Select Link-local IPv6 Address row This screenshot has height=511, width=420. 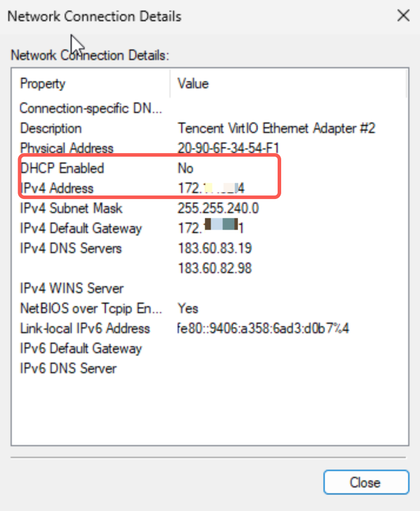pyautogui.click(x=85, y=328)
